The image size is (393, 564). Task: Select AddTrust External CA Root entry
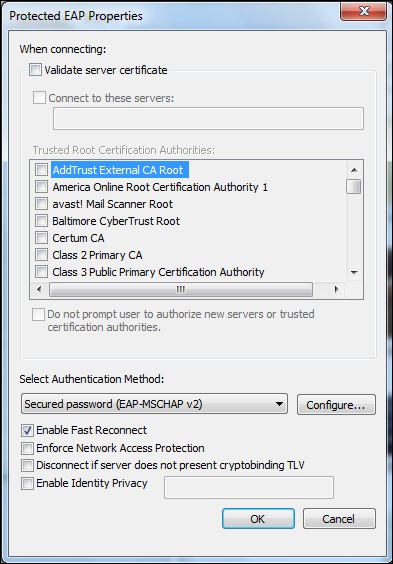pos(118,170)
